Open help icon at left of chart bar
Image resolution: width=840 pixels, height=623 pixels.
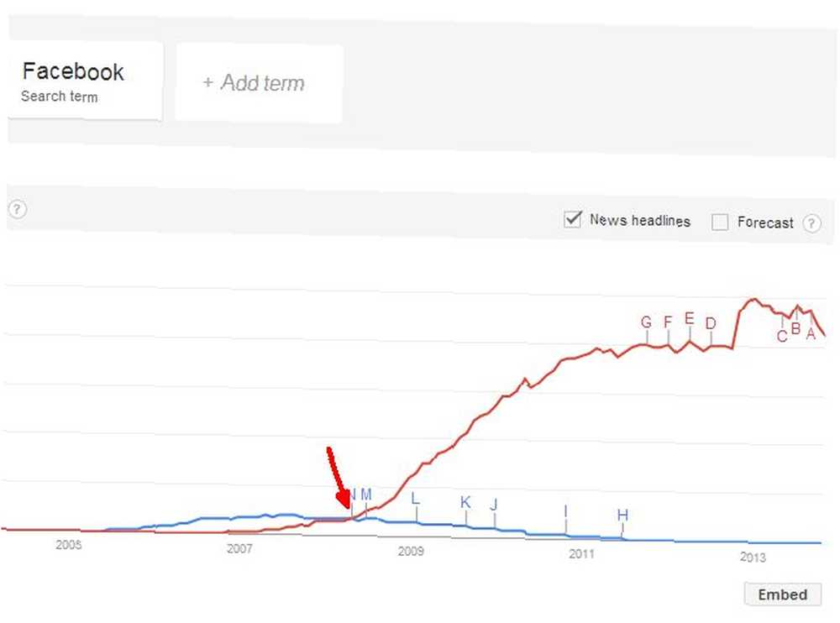pos(17,208)
